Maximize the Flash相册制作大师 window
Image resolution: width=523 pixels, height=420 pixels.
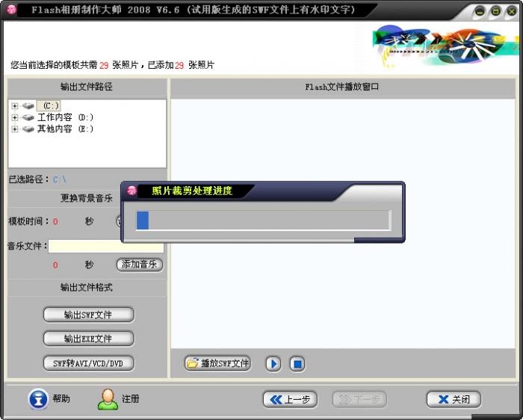pyautogui.click(x=495, y=11)
